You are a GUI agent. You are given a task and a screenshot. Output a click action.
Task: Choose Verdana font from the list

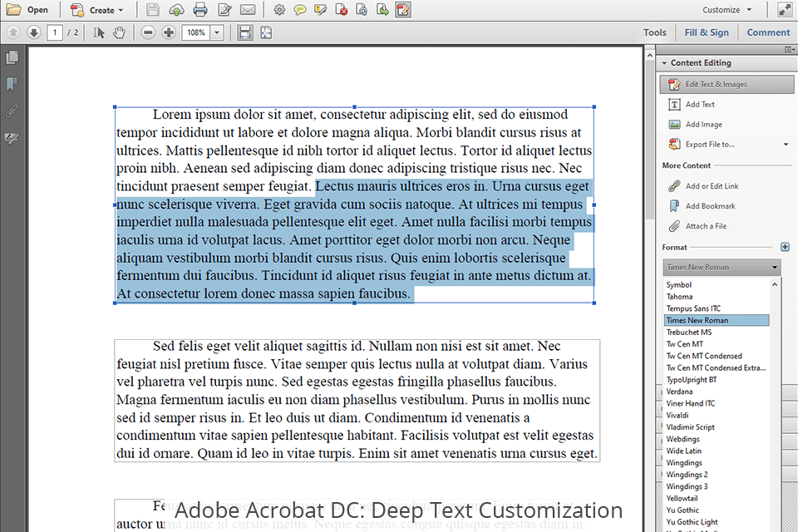click(x=679, y=392)
